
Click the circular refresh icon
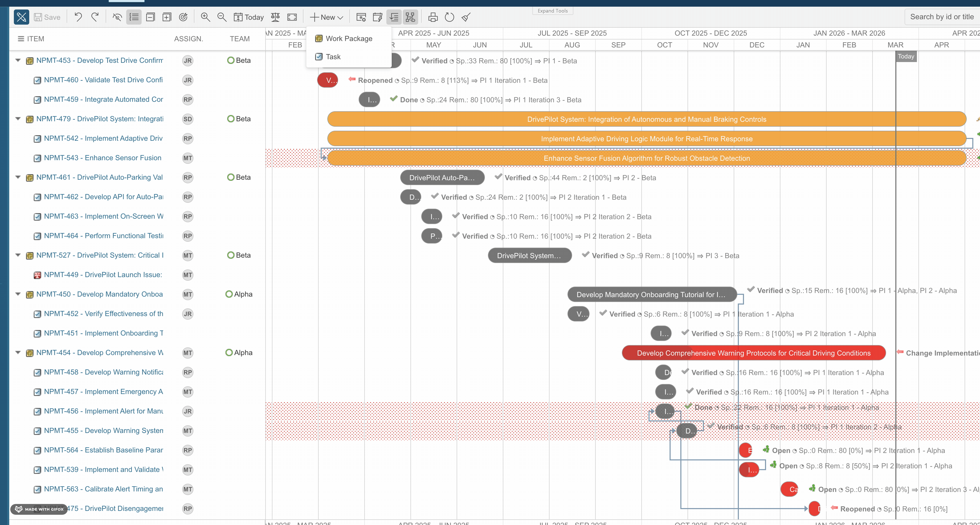(x=449, y=17)
